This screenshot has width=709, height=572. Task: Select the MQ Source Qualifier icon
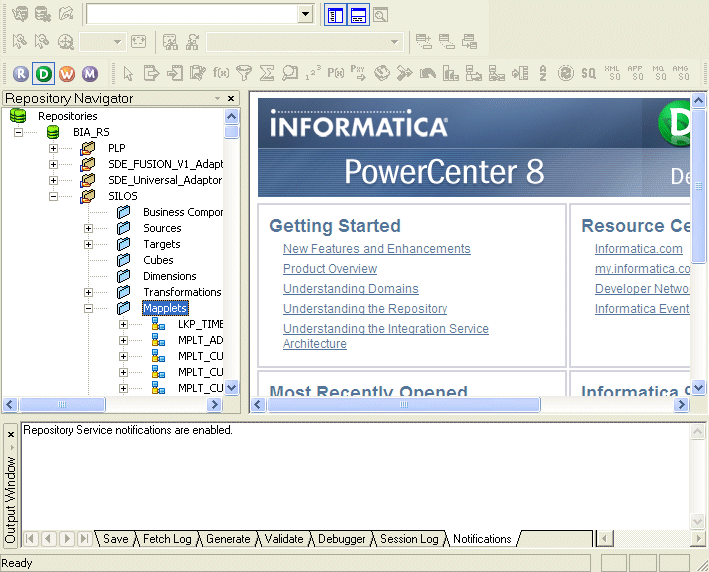tap(658, 73)
